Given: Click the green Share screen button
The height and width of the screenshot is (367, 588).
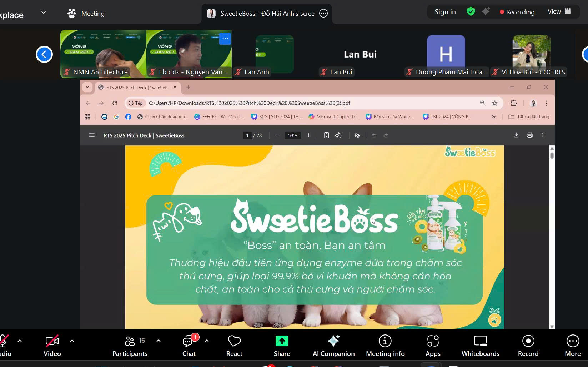Looking at the screenshot, I should click(282, 346).
